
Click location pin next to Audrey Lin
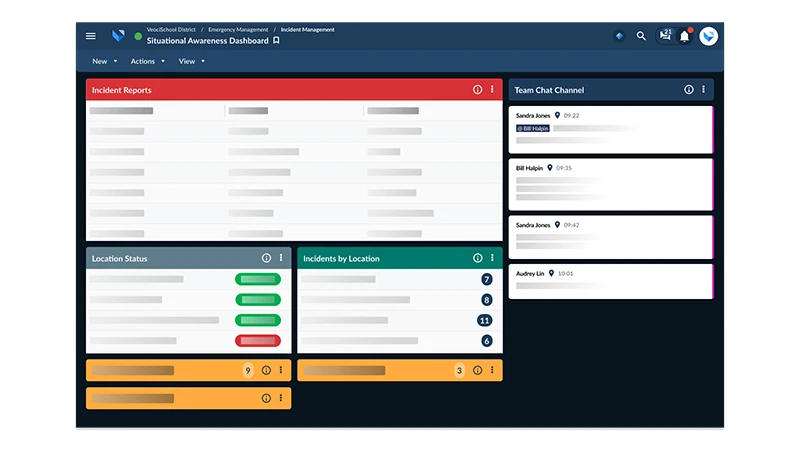click(x=552, y=273)
